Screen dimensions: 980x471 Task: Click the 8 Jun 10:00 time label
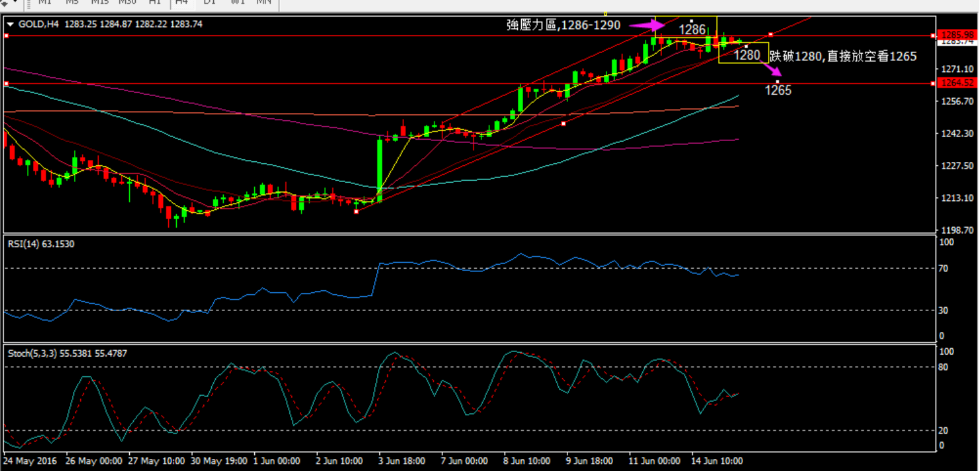[x=527, y=460]
